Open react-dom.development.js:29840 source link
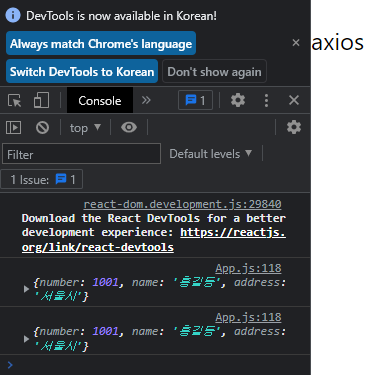Image resolution: width=369 pixels, height=375 pixels. (x=182, y=204)
